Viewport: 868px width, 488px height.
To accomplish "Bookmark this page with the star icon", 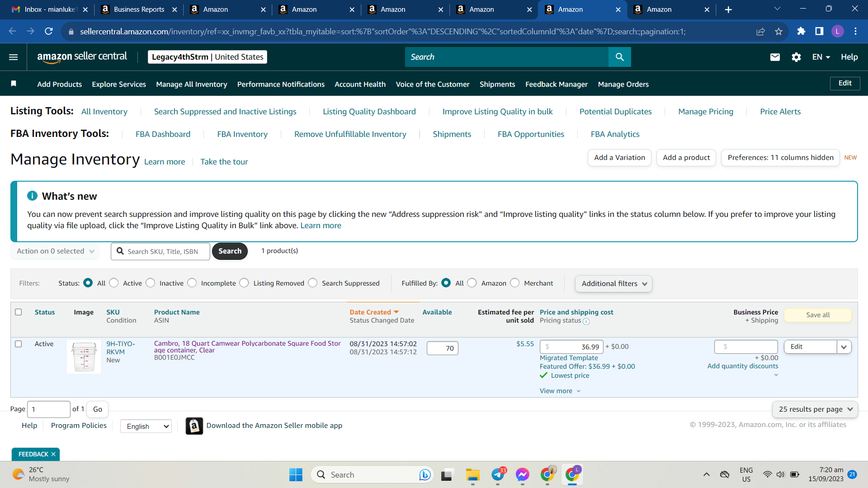I will click(x=778, y=31).
